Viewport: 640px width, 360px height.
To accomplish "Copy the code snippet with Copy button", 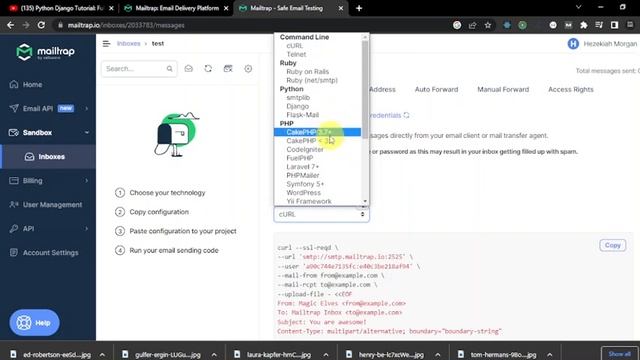I will tap(612, 245).
